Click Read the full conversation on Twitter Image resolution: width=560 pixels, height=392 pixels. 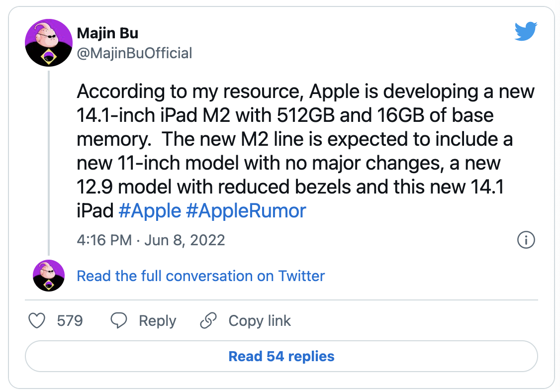[x=200, y=276]
